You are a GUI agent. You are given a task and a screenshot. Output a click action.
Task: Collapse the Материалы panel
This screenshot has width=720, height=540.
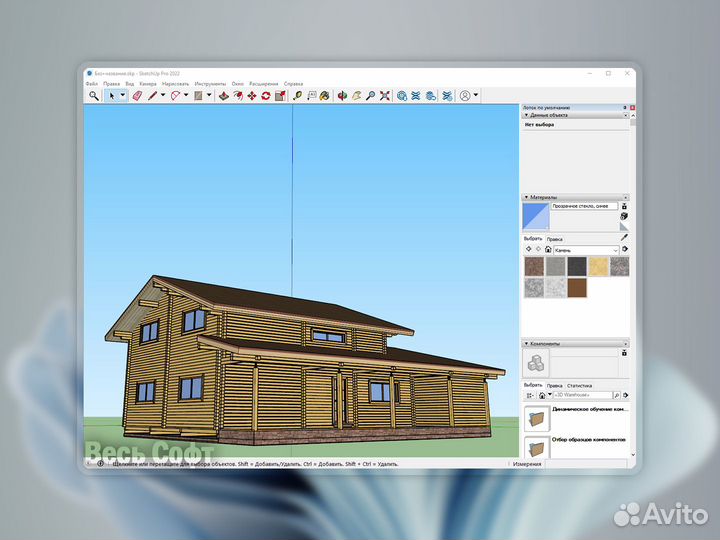pos(526,197)
